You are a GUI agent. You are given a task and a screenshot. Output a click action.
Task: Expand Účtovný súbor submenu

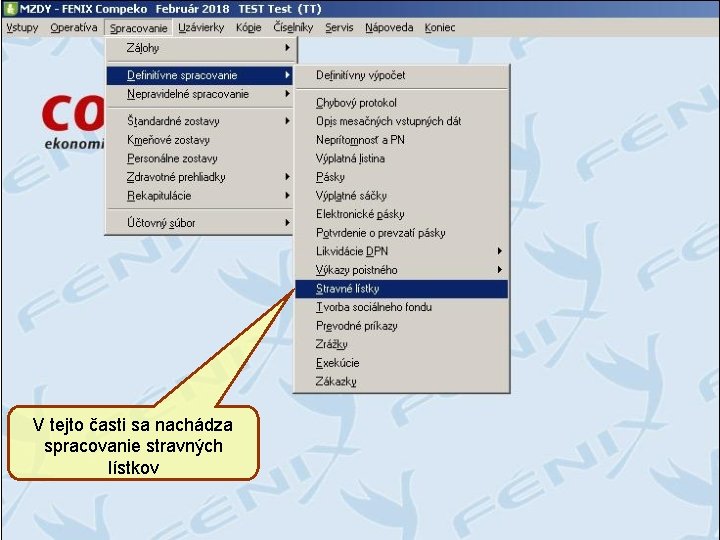pos(200,223)
